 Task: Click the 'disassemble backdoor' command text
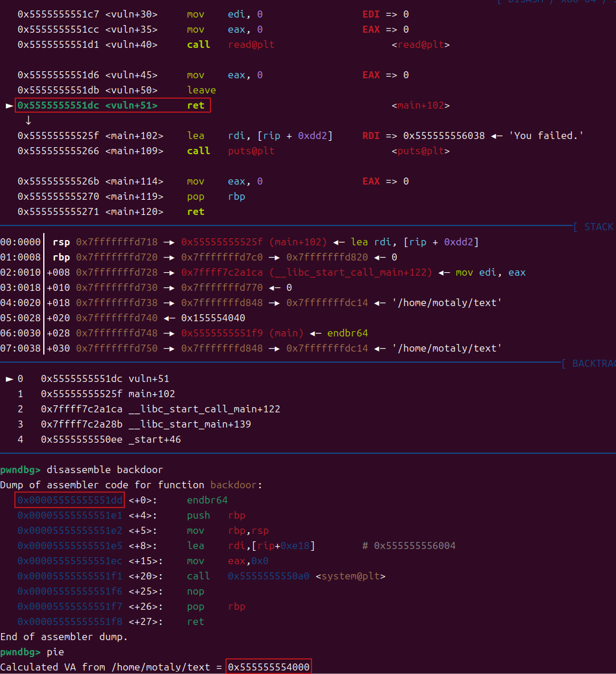[x=105, y=470]
